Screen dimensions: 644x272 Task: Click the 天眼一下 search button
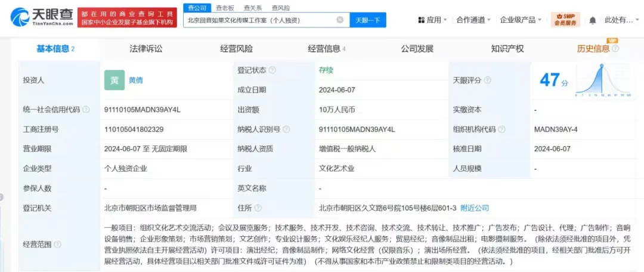click(x=367, y=20)
